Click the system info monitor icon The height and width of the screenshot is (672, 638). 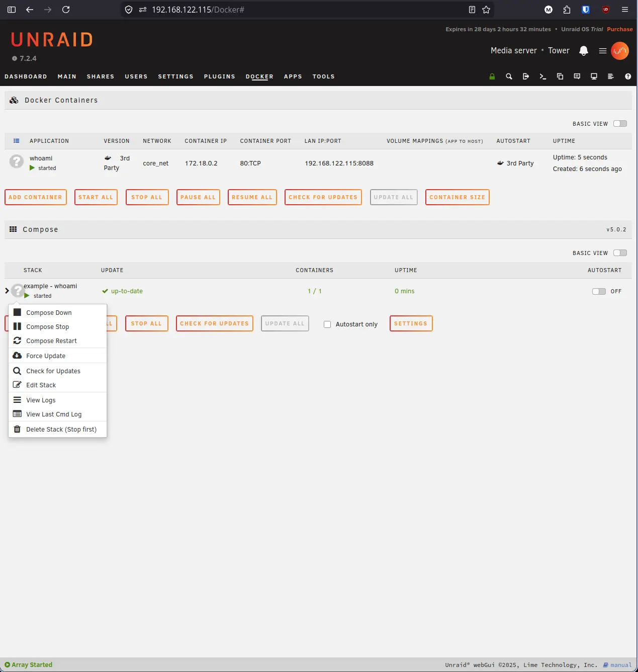tap(594, 76)
